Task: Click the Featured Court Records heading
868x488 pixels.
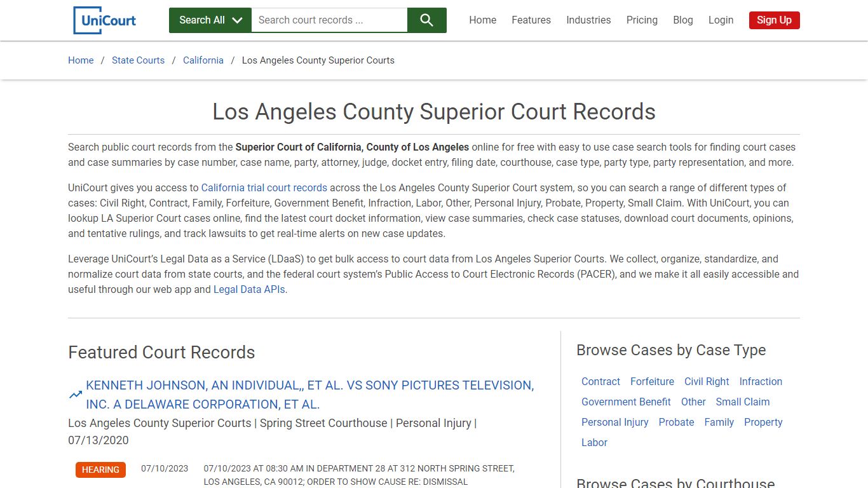Action: point(161,353)
